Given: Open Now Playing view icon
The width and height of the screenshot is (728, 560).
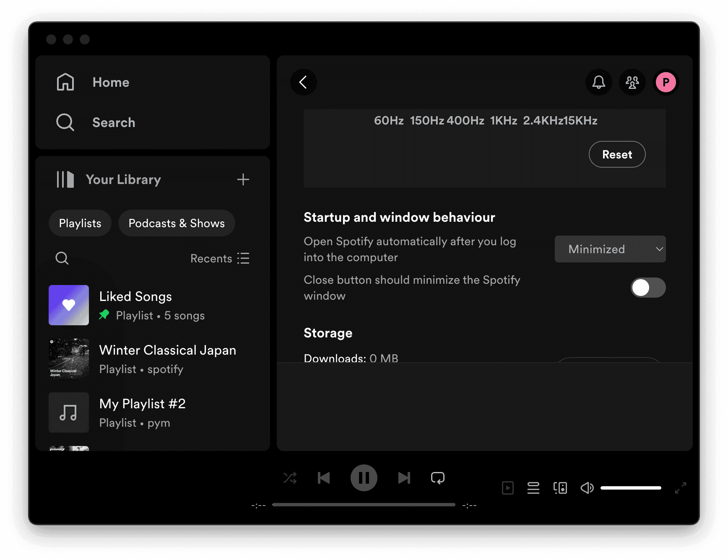Looking at the screenshot, I should [507, 488].
